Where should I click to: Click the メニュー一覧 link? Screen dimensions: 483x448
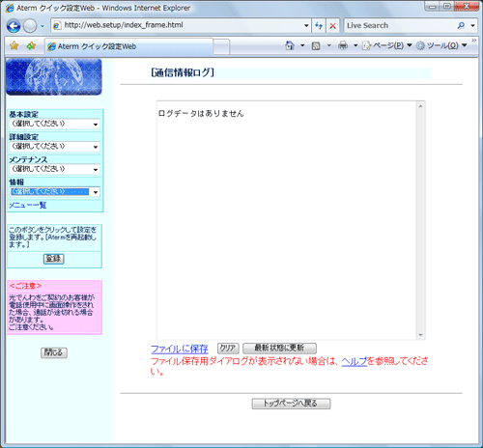tap(28, 206)
